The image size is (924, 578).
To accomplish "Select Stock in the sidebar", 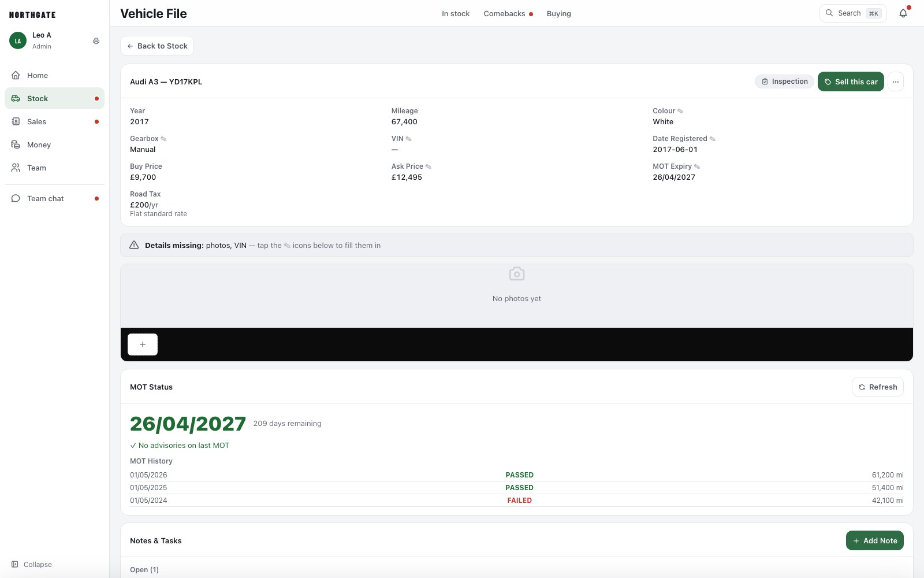I will coord(54,98).
